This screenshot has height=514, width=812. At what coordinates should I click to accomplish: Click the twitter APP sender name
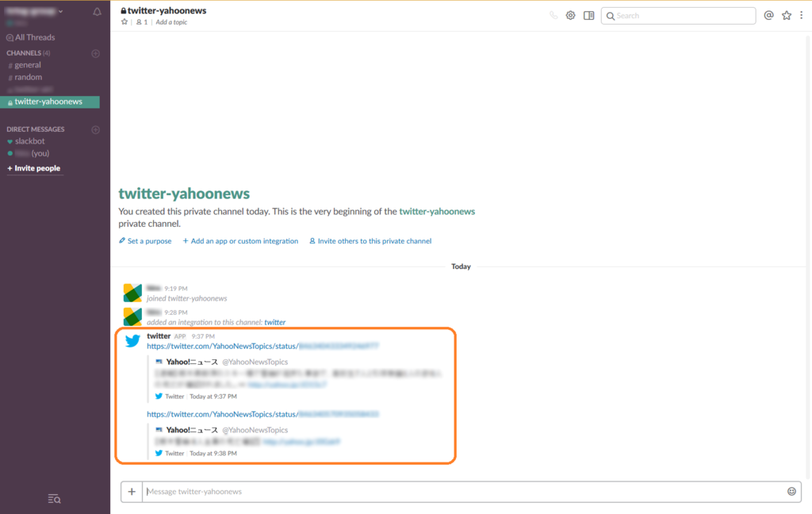(159, 336)
